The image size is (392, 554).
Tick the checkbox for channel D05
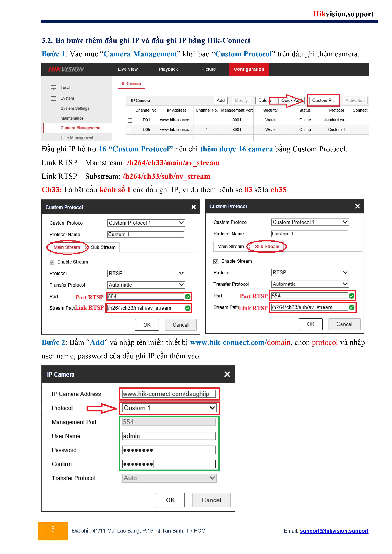130,130
